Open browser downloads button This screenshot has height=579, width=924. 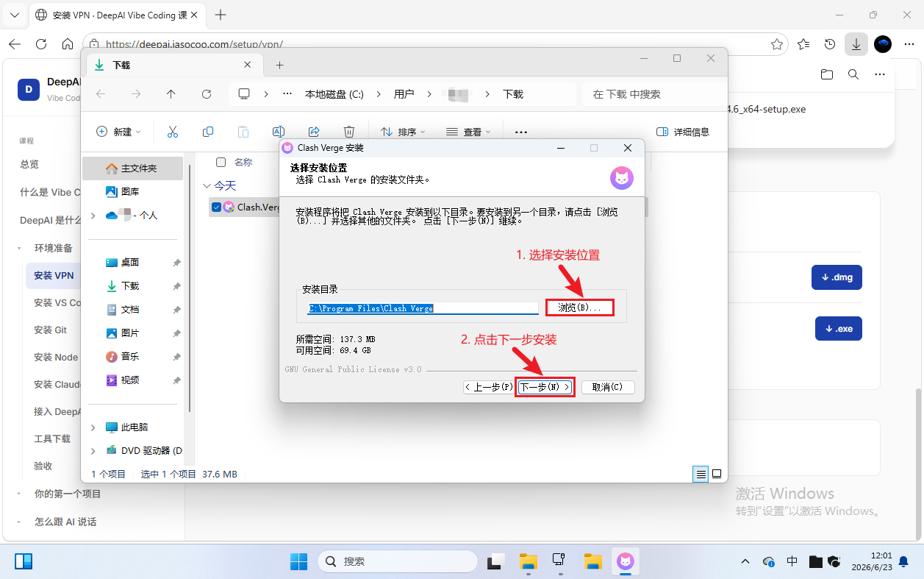click(856, 44)
